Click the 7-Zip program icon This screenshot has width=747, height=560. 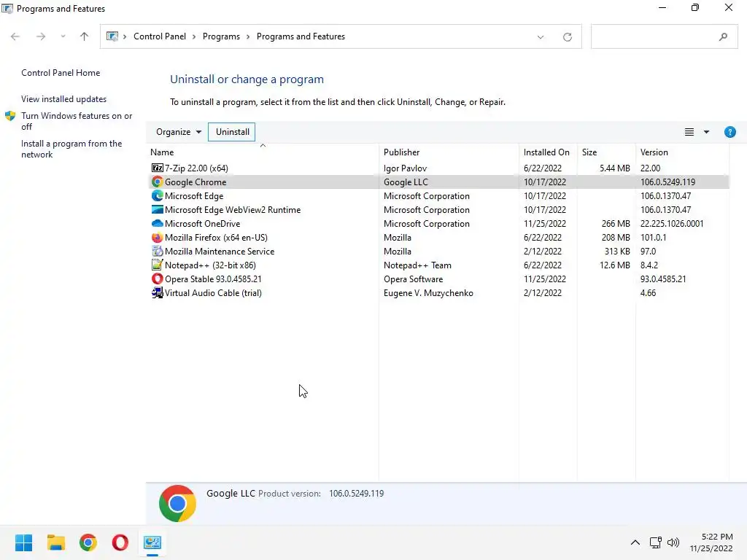pyautogui.click(x=158, y=168)
